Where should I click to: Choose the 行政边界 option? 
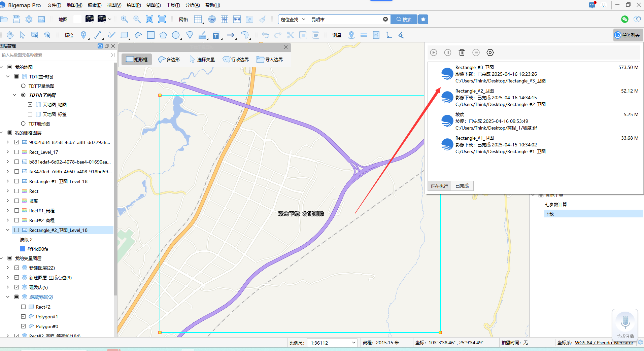pyautogui.click(x=236, y=59)
